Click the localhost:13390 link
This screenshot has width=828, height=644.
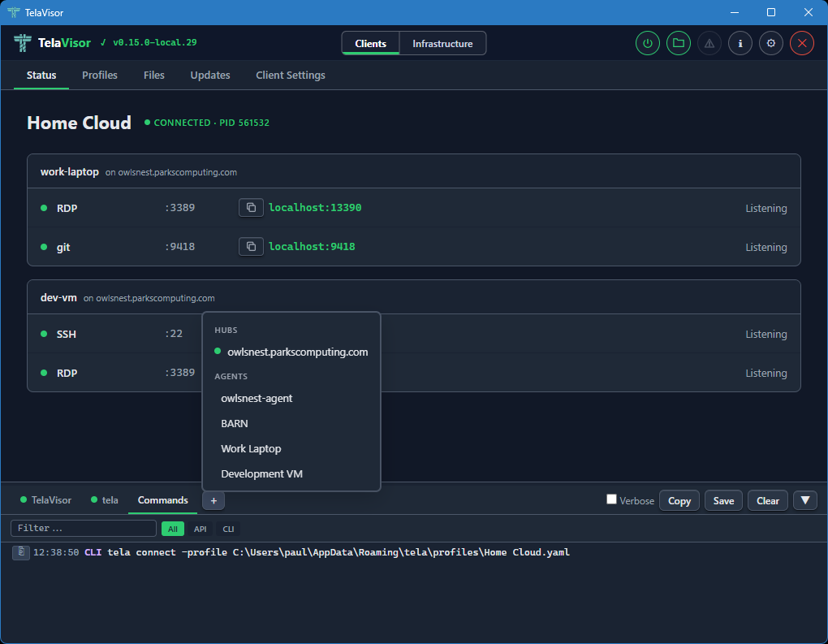click(315, 208)
